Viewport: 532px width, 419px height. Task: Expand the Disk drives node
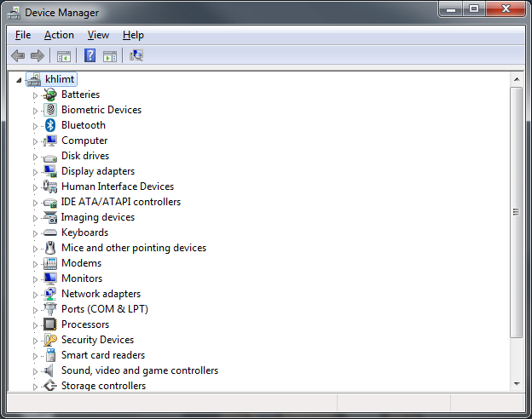35,157
